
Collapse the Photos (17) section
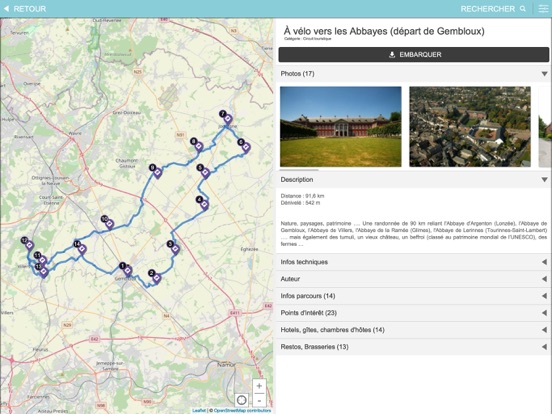point(414,74)
